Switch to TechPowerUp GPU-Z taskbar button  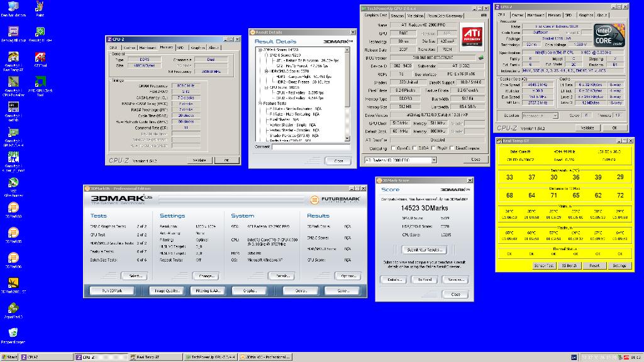coord(210,357)
